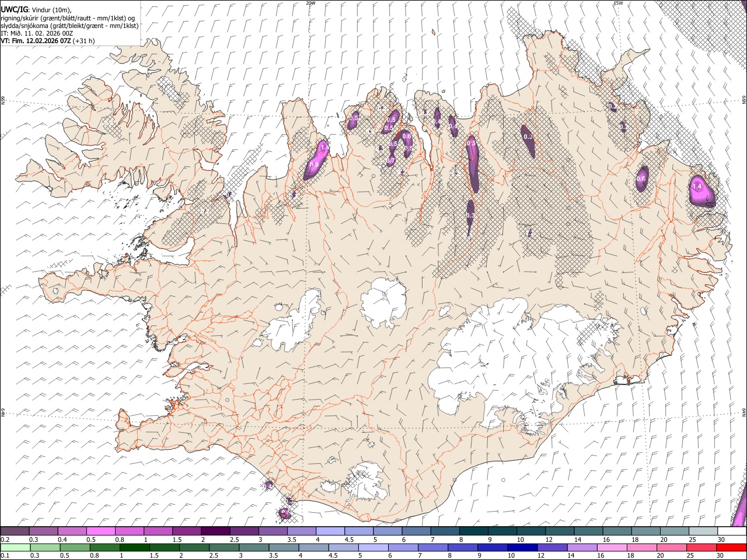Screen dimensions: 747x560
Task: Click the (+31 h) forecast offset text
Action: point(83,41)
